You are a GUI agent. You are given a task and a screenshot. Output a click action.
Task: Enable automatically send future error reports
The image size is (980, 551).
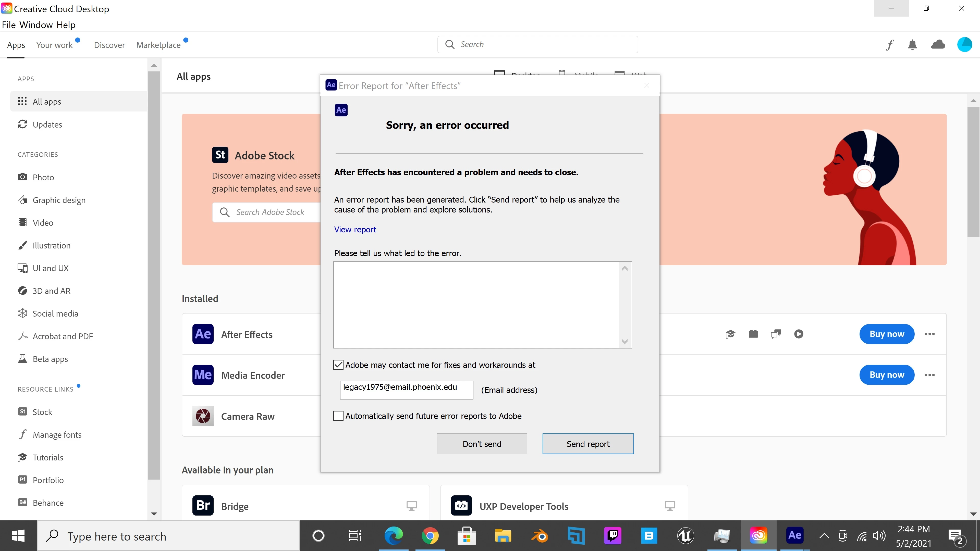tap(338, 416)
